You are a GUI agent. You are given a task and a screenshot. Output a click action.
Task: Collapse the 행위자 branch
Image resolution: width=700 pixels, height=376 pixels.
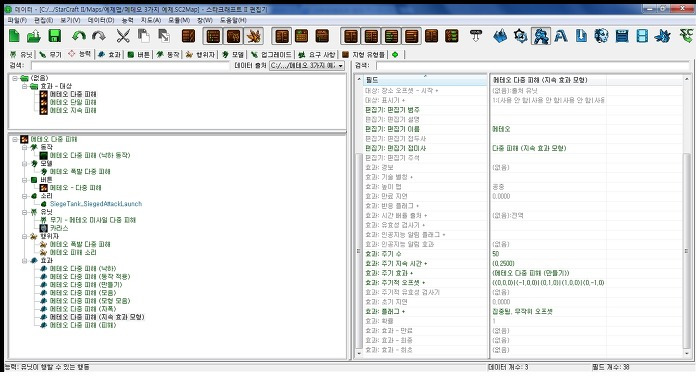point(25,236)
